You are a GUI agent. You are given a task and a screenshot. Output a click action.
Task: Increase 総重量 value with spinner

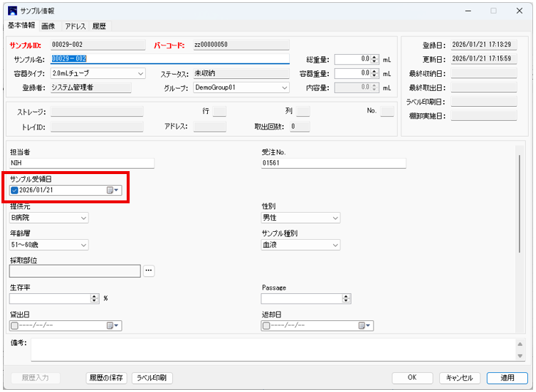[x=375, y=56]
